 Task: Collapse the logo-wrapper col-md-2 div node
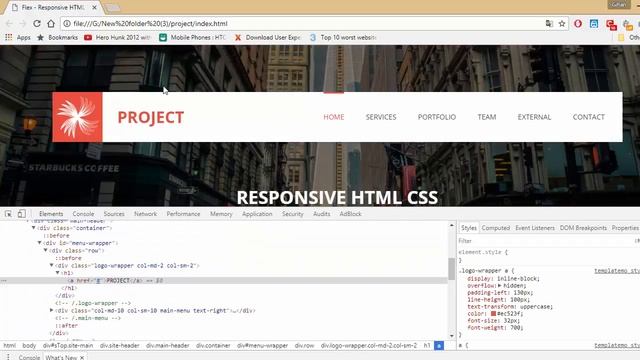point(51,266)
